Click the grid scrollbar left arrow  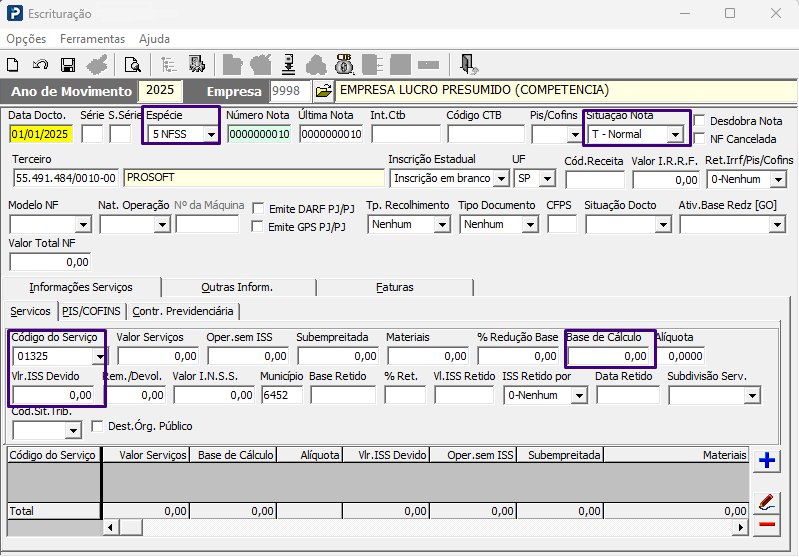(111, 527)
